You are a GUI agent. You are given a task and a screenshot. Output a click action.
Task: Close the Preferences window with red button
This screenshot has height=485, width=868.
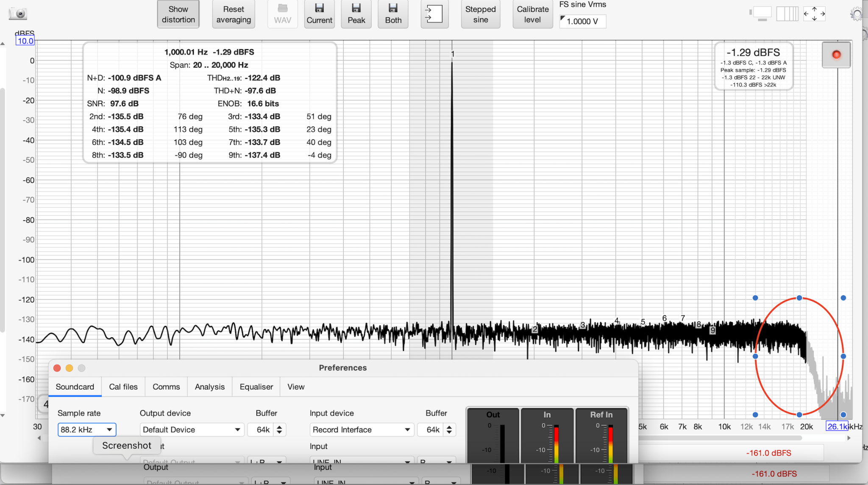click(57, 368)
